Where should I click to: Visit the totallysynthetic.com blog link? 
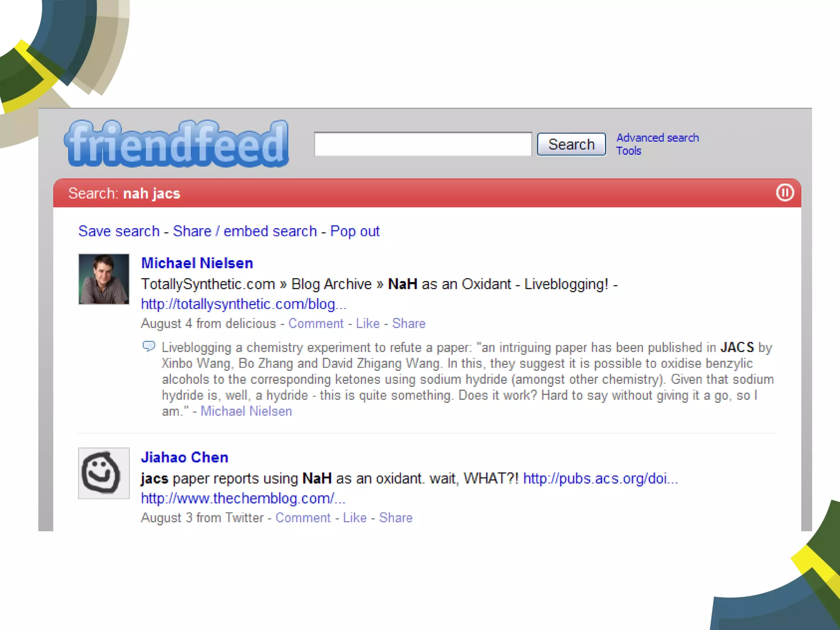pos(244,304)
